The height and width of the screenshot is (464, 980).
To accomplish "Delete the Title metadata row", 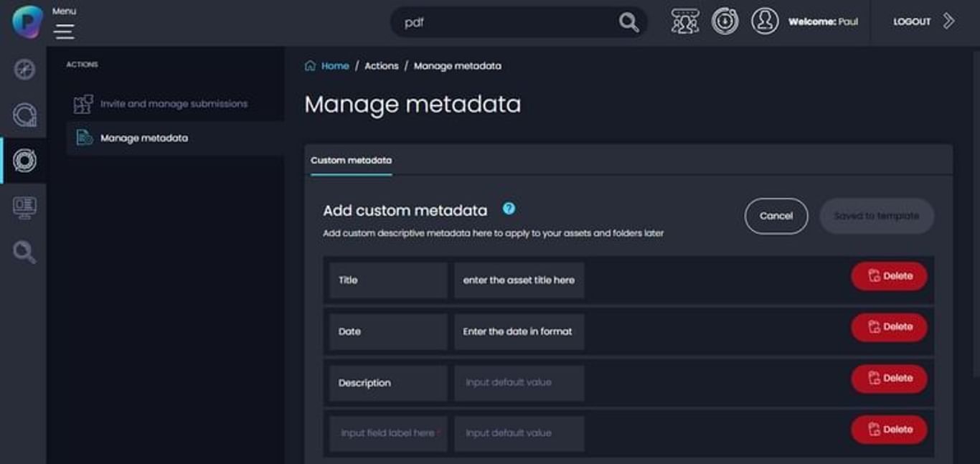I will [889, 276].
